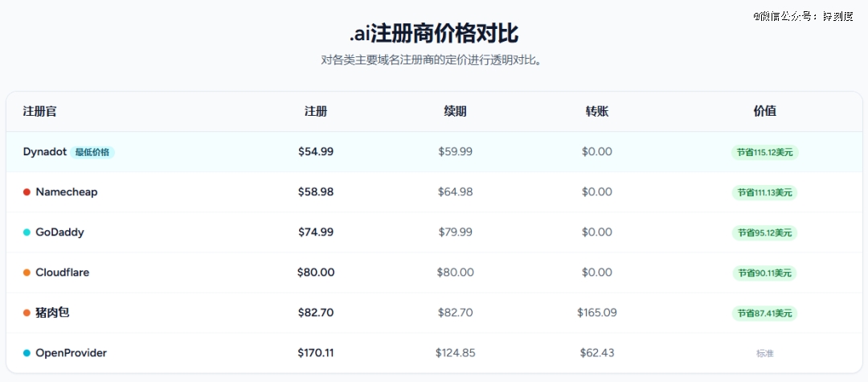Click the 价值 column header

(764, 111)
